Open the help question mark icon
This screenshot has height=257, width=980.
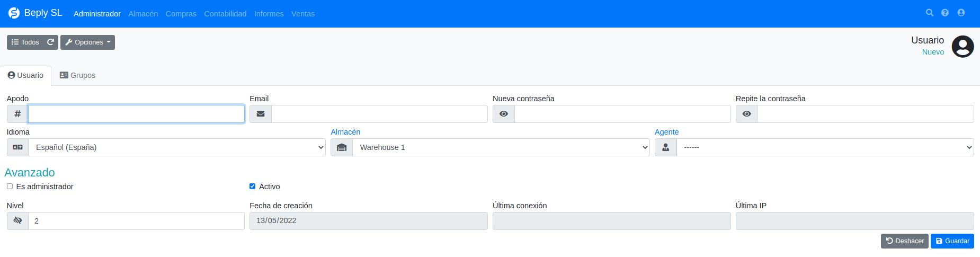(945, 13)
